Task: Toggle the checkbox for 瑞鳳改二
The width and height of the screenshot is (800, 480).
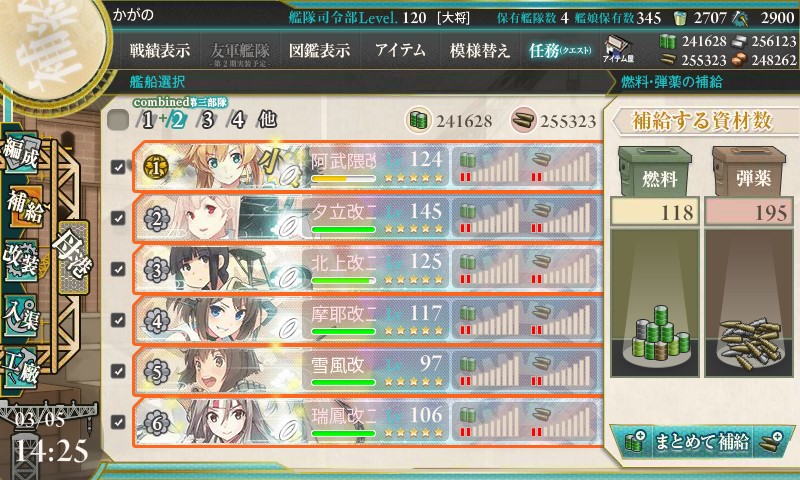Action: (x=118, y=422)
